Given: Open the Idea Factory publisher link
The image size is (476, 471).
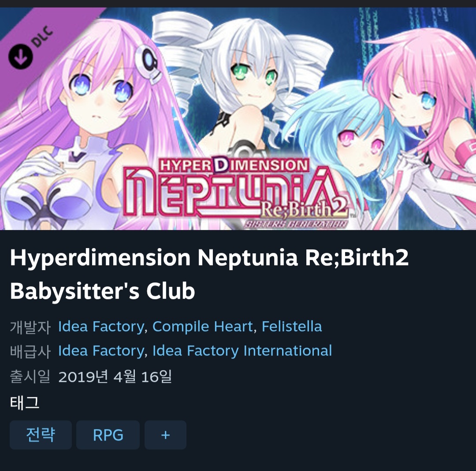Looking at the screenshot, I should (x=101, y=351).
